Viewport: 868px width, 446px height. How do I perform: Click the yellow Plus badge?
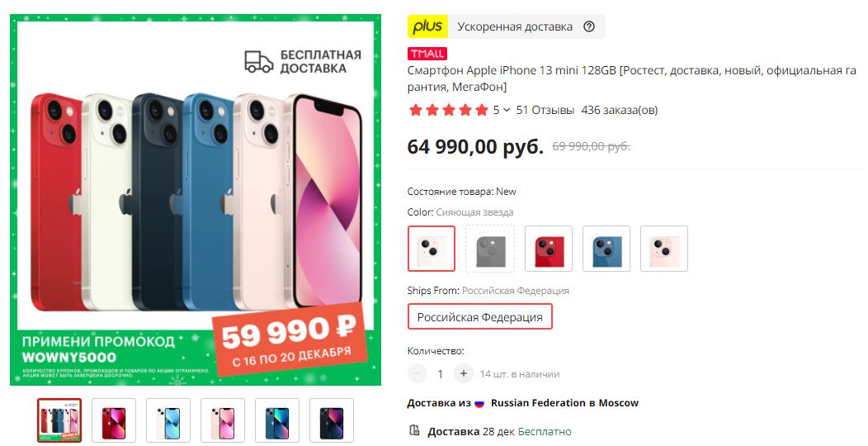tap(427, 26)
